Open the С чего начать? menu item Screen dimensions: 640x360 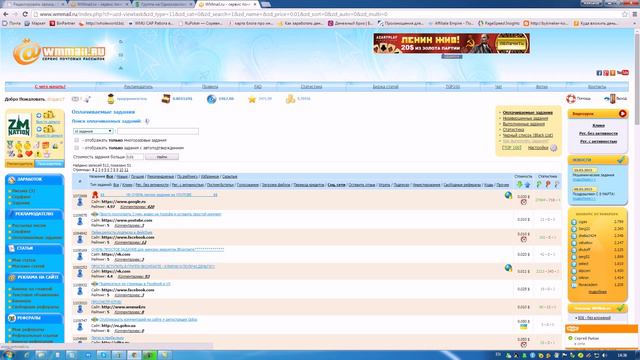pyautogui.click(x=50, y=87)
